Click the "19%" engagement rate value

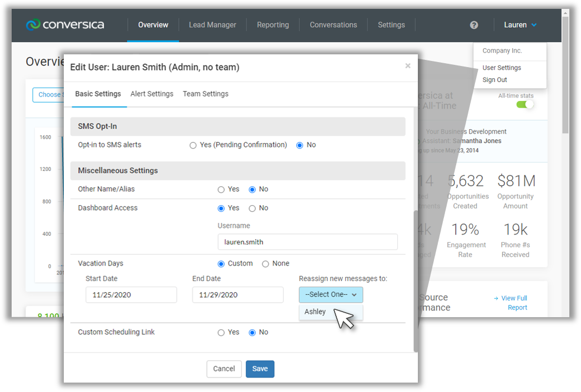(465, 230)
